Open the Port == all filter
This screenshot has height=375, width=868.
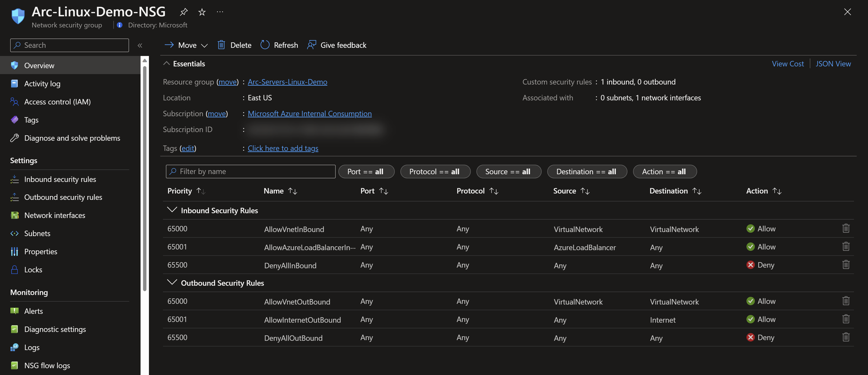pos(366,172)
